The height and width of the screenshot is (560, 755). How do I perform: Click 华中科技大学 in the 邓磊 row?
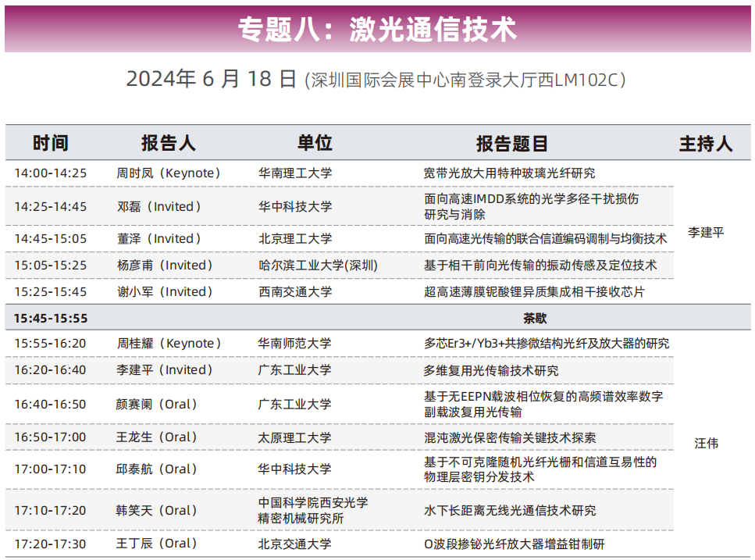(295, 206)
